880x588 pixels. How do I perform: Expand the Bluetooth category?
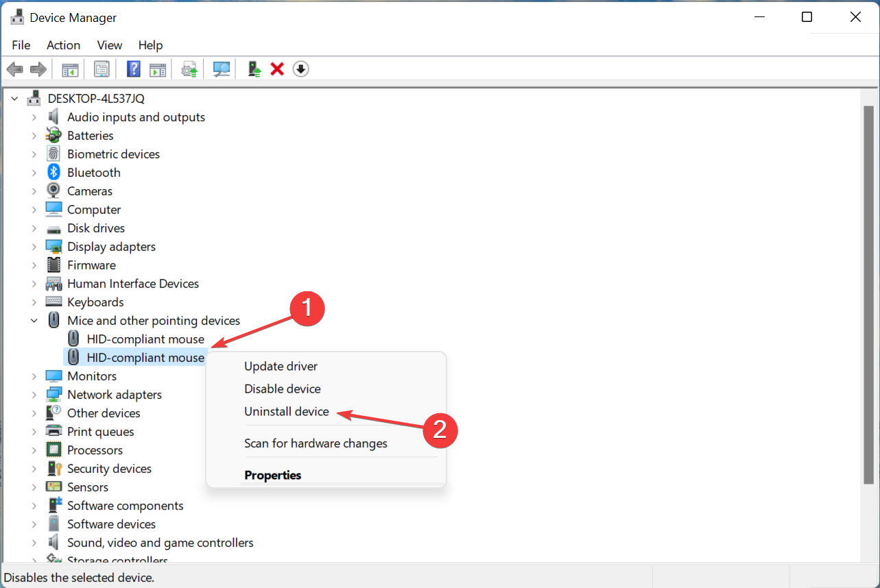click(34, 173)
